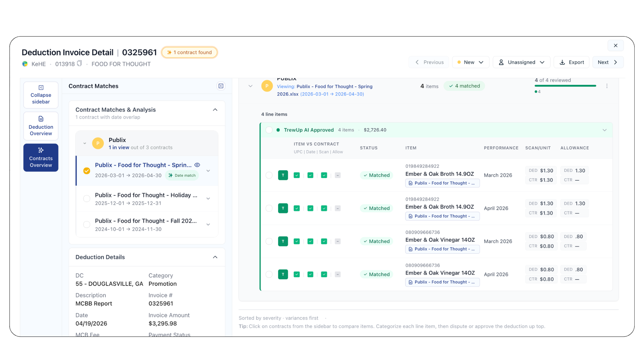
Task: Click Date check for Broth March 2026 row
Action: pyautogui.click(x=311, y=175)
